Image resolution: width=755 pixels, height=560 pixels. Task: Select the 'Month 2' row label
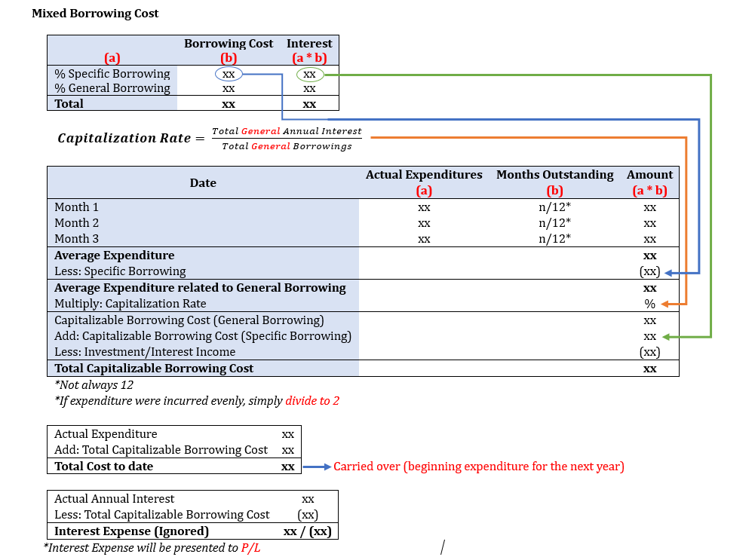click(x=76, y=223)
